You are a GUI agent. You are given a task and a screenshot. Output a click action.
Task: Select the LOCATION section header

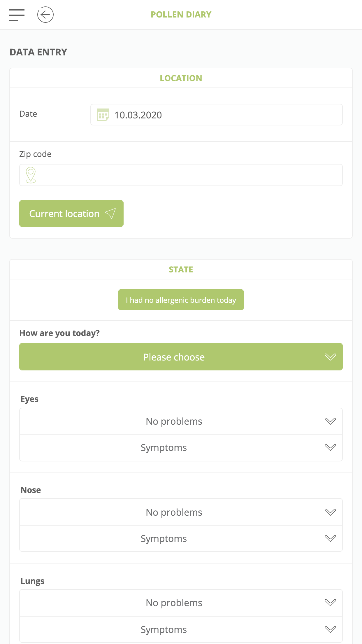coord(181,78)
